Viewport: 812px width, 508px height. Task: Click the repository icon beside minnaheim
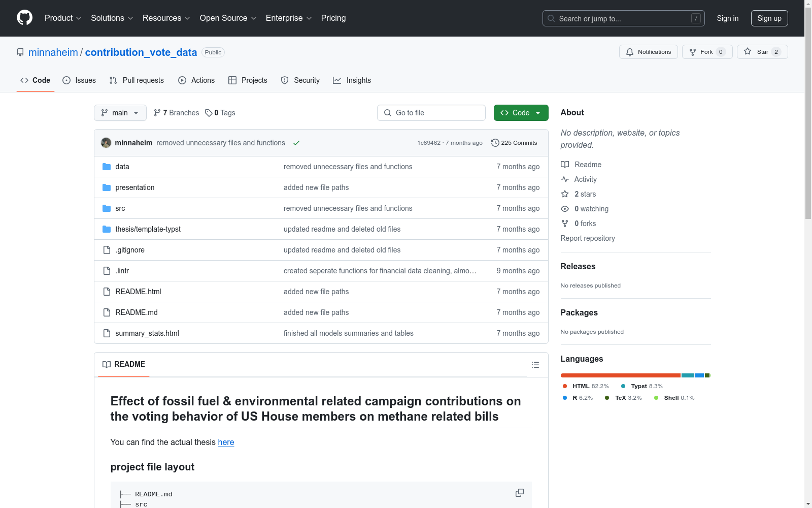click(x=20, y=52)
